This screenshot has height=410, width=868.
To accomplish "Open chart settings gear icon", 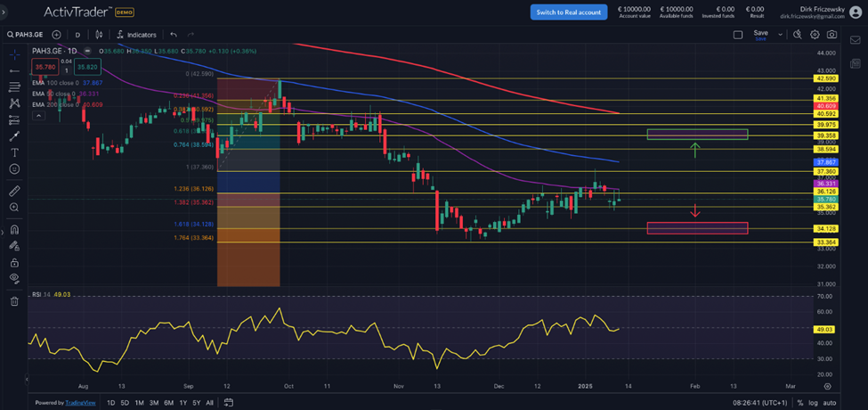I will pyautogui.click(x=815, y=35).
